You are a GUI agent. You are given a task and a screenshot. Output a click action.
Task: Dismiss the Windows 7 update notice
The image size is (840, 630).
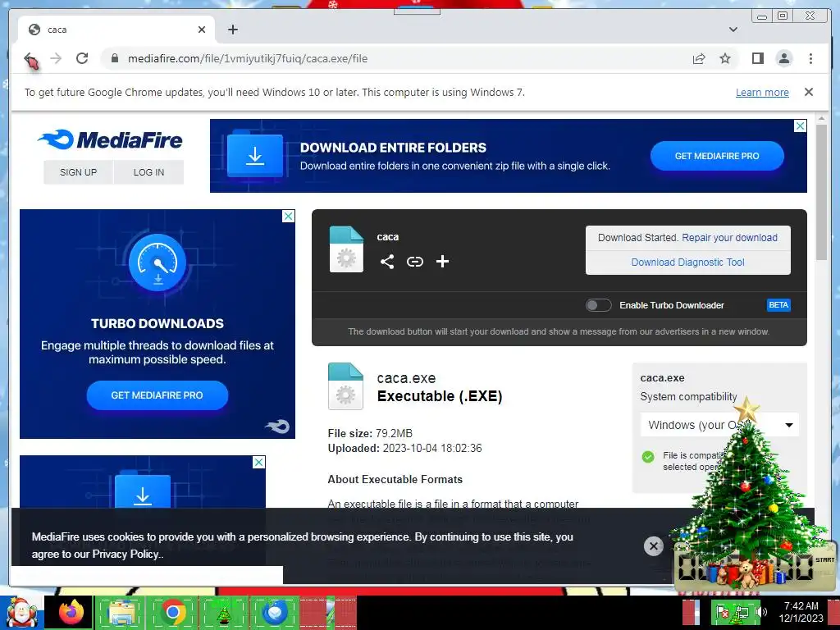(x=808, y=92)
